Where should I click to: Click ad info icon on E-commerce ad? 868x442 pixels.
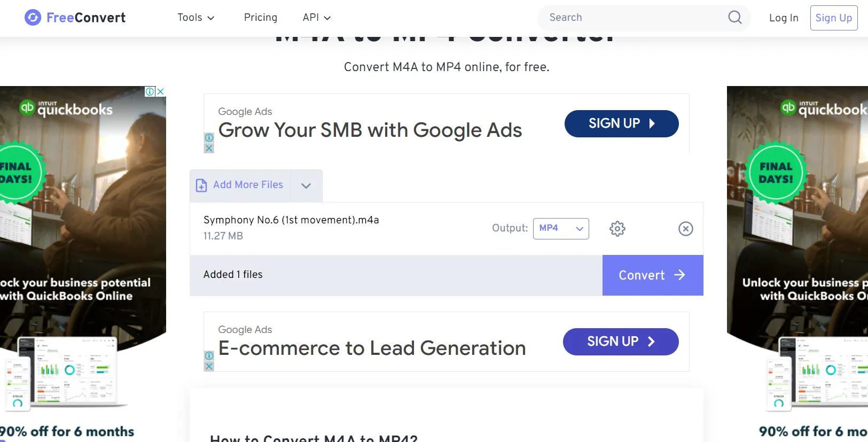pos(209,356)
